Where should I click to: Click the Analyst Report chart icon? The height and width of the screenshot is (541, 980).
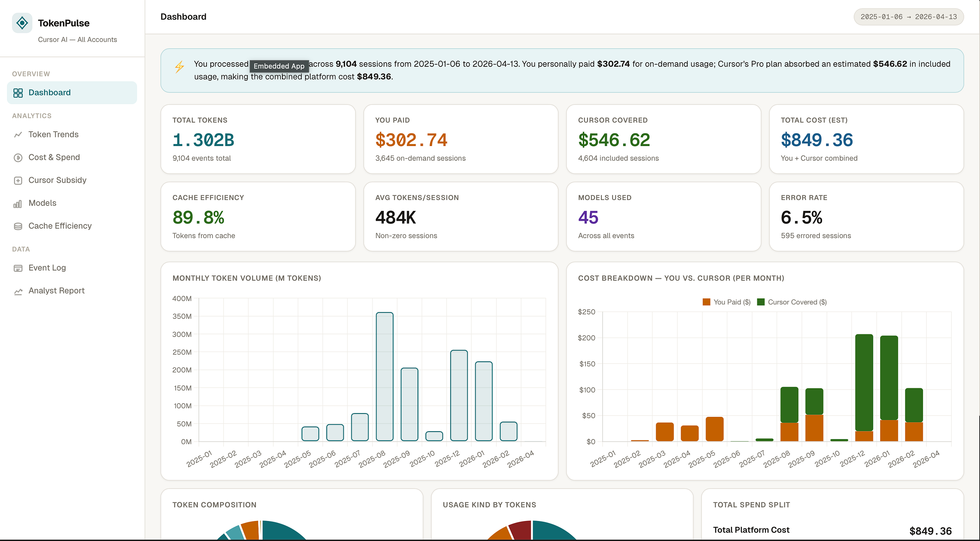pyautogui.click(x=18, y=291)
